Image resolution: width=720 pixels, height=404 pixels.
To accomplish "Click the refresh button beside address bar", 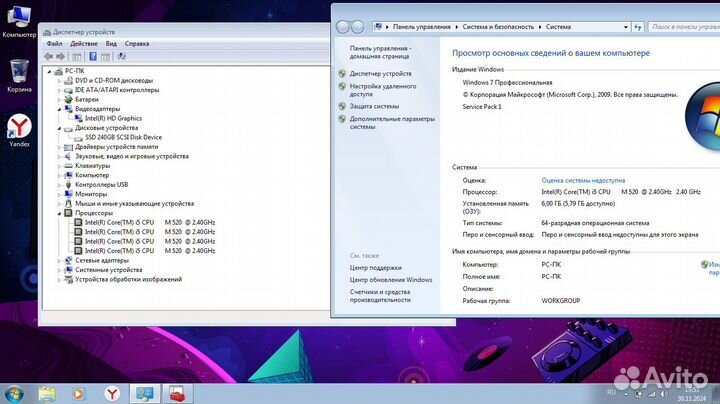I will pyautogui.click(x=638, y=27).
